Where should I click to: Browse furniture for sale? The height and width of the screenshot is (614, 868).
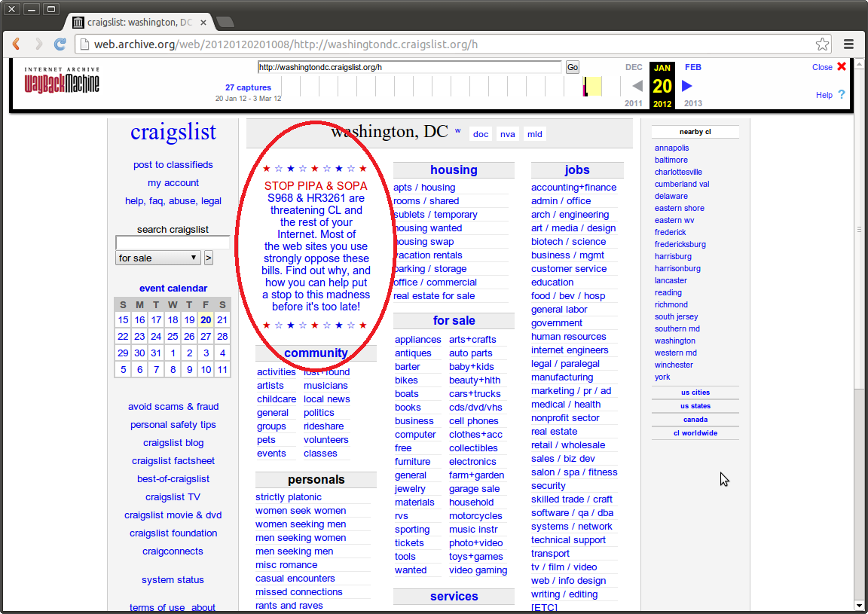click(412, 462)
